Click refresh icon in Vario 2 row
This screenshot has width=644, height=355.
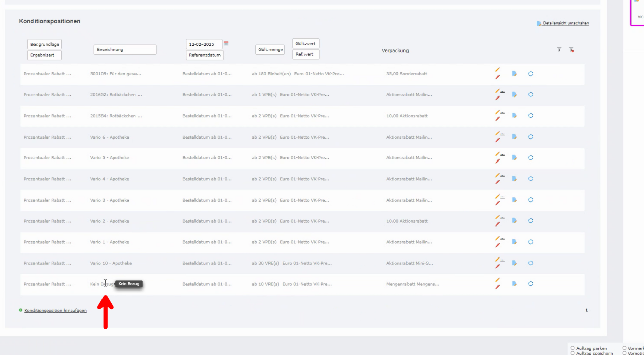pyautogui.click(x=530, y=221)
